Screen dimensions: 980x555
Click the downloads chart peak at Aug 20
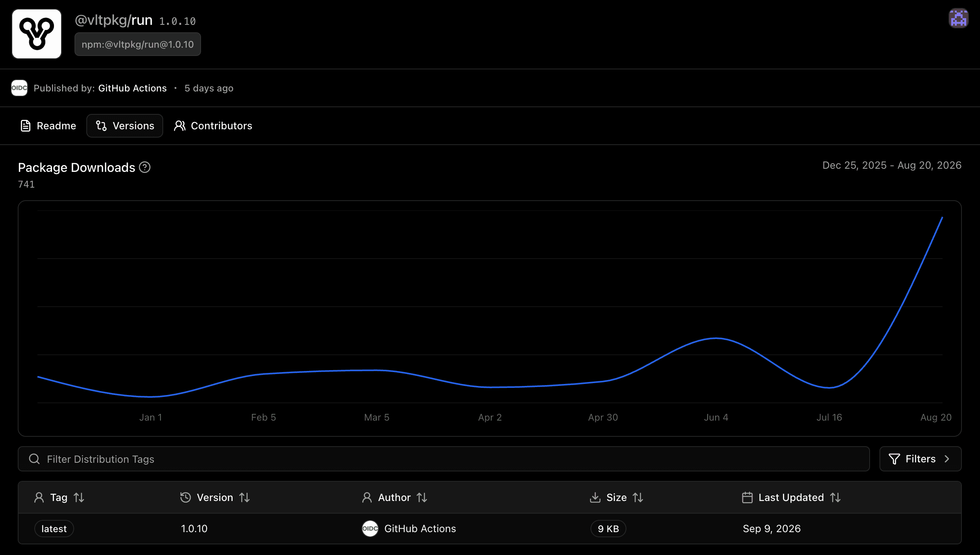point(942,218)
